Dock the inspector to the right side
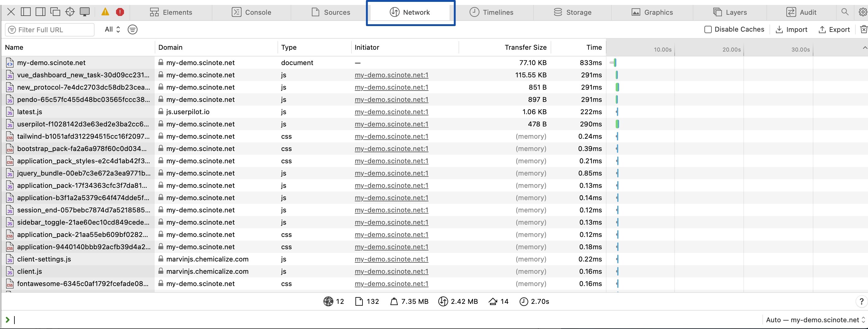 (x=41, y=12)
